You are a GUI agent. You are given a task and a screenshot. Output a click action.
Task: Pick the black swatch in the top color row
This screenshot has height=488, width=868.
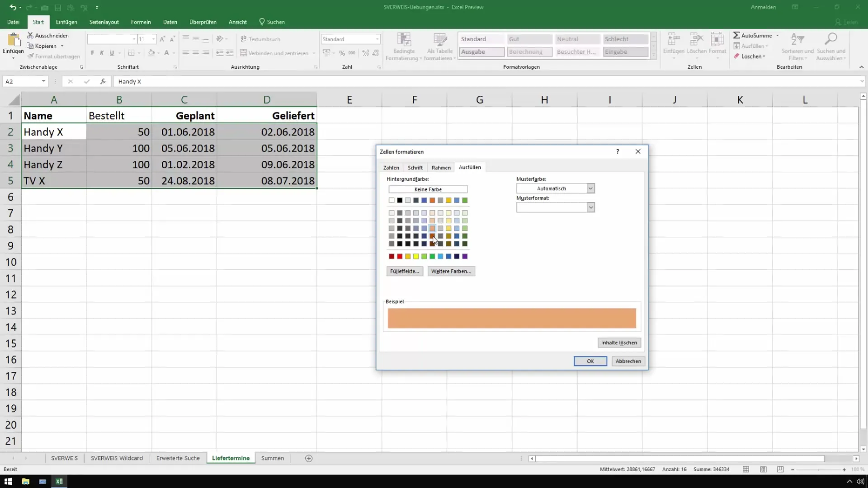(x=400, y=200)
